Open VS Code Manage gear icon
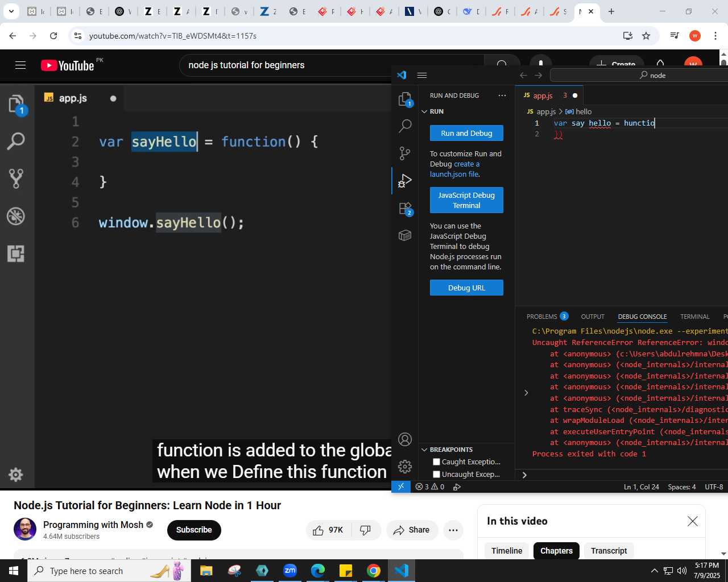 [405, 467]
